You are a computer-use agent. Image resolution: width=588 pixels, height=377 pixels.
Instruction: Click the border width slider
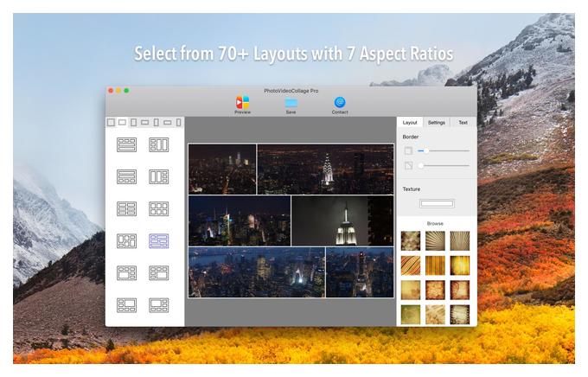[x=444, y=150]
